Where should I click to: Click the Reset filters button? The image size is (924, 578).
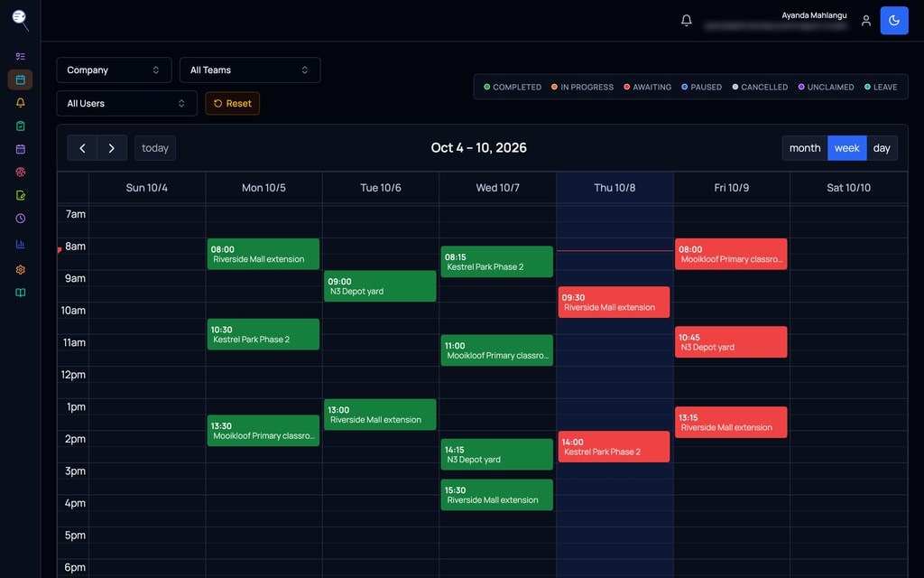pyautogui.click(x=232, y=103)
